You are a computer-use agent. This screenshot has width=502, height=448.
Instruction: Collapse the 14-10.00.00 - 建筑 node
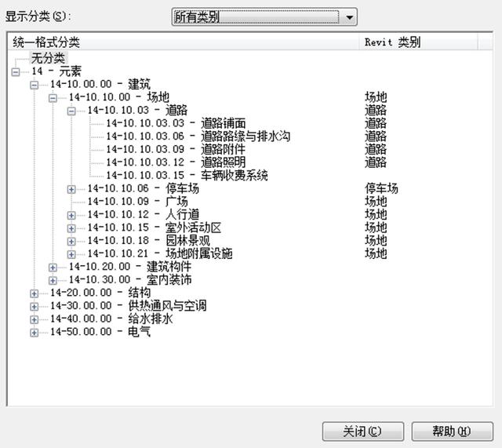pos(34,86)
